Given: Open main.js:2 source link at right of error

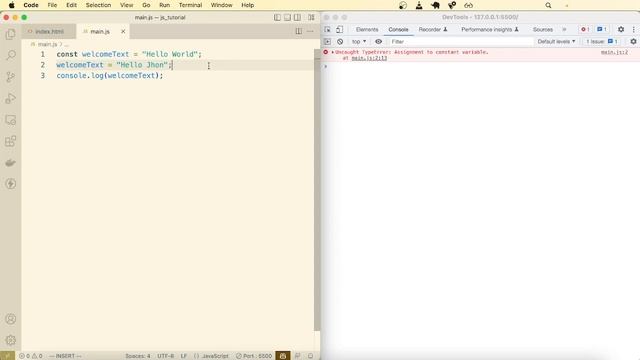Looking at the screenshot, I should pyautogui.click(x=614, y=52).
